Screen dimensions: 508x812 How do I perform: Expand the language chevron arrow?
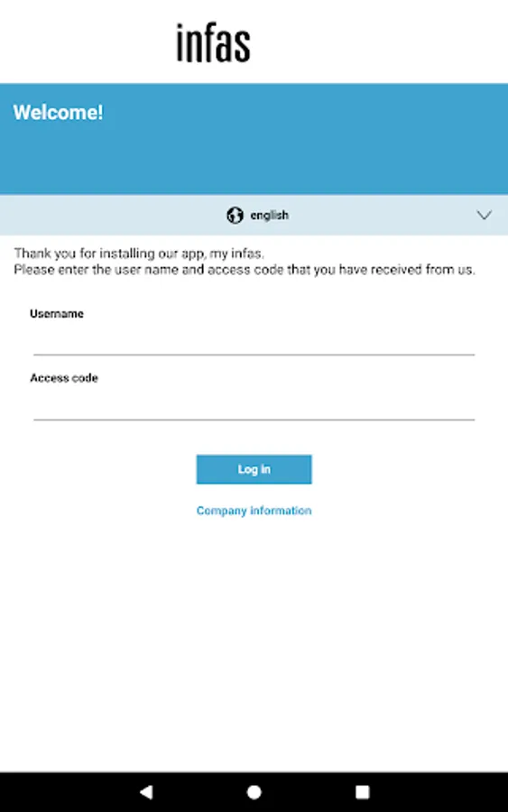[485, 215]
